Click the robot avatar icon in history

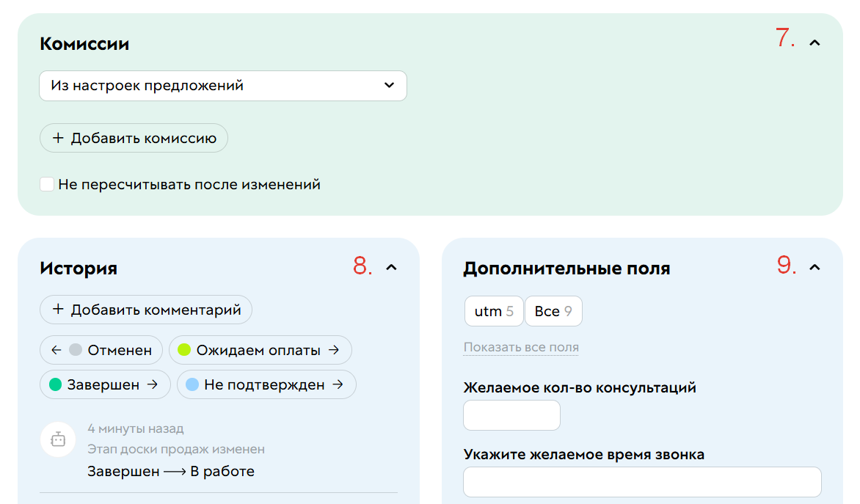pos(57,439)
